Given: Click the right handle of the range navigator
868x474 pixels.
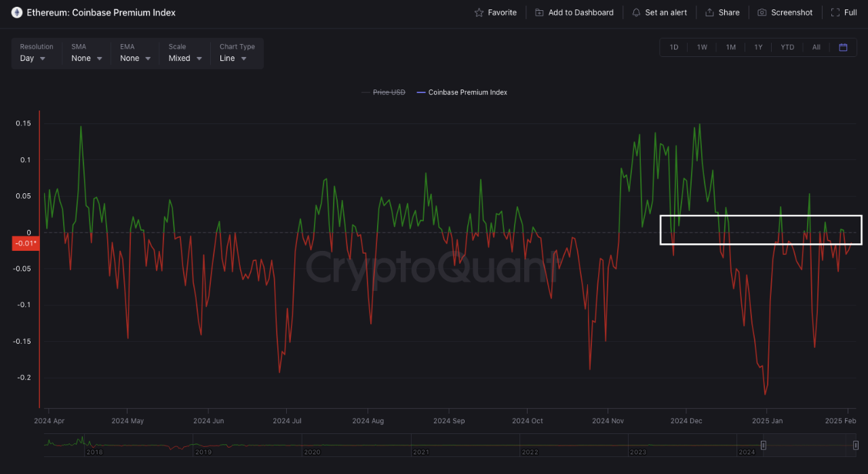Looking at the screenshot, I should [x=856, y=445].
